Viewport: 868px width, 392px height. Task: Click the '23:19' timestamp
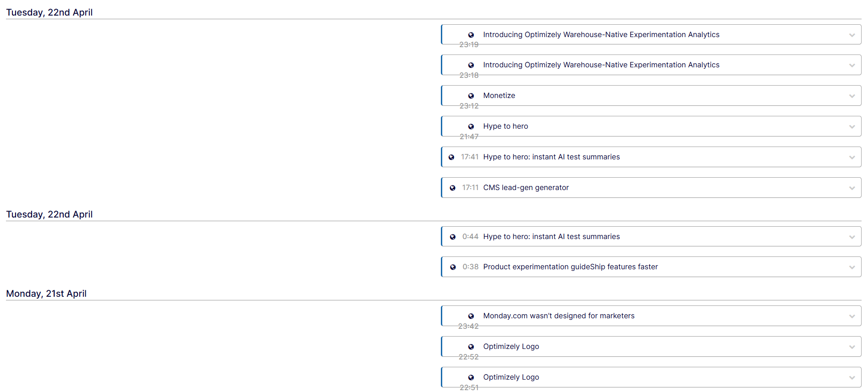469,45
